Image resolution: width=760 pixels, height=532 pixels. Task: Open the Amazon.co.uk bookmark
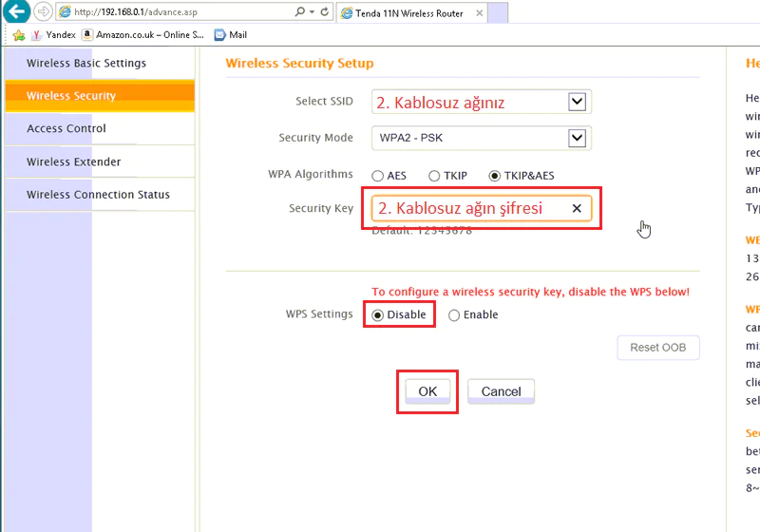pos(143,35)
